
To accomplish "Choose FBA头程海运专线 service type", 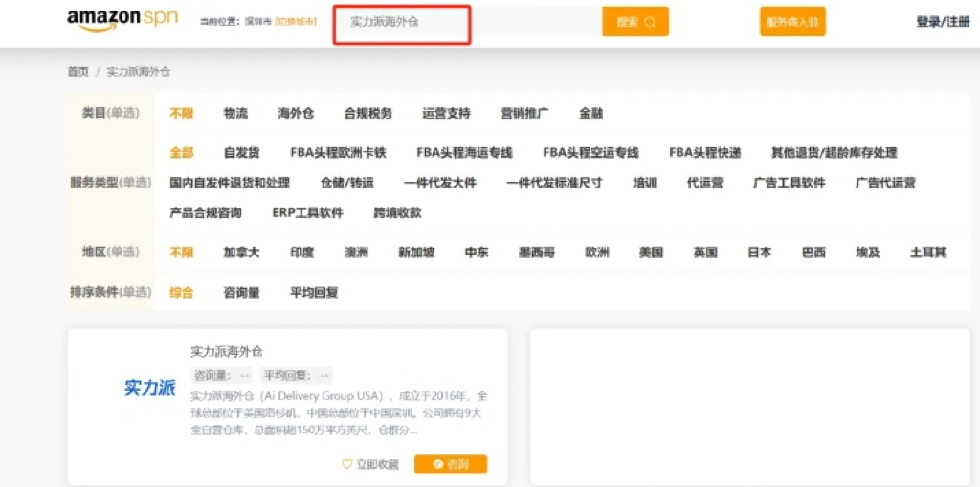I will 464,152.
